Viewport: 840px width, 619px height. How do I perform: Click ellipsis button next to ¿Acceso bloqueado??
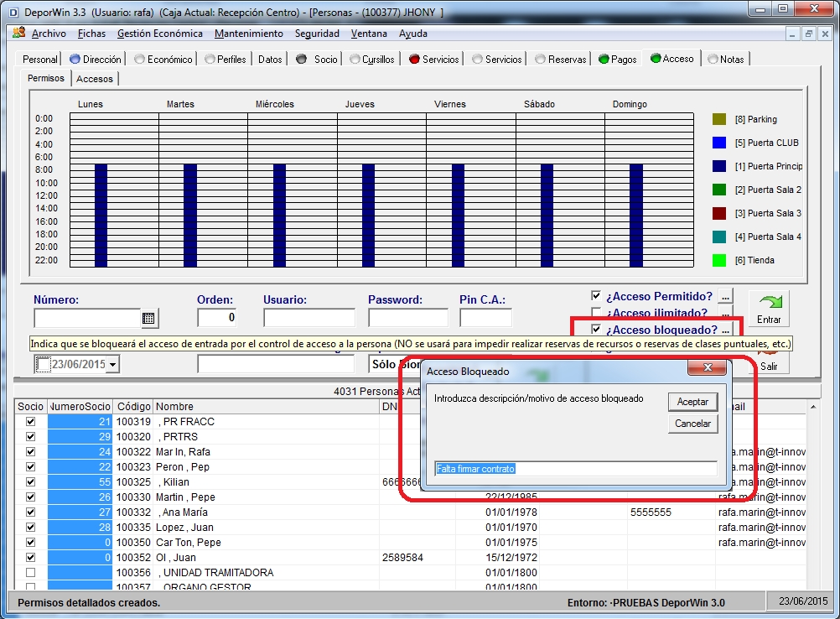[x=725, y=330]
